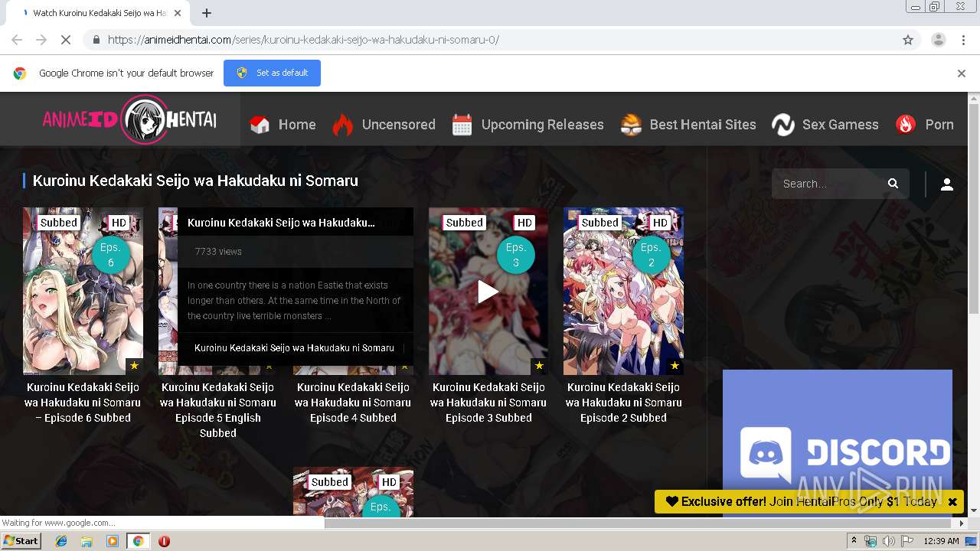Click the house icon beside Home
The width and height of the screenshot is (980, 551).
pyautogui.click(x=260, y=125)
